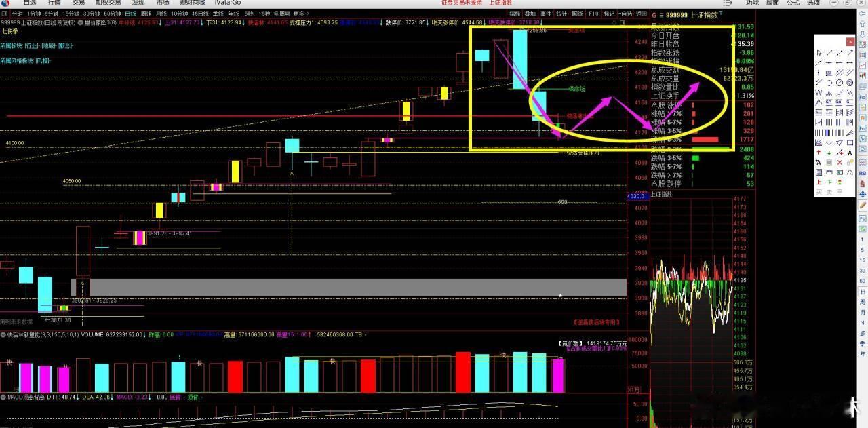Close the drawing tools palette

[850, 41]
